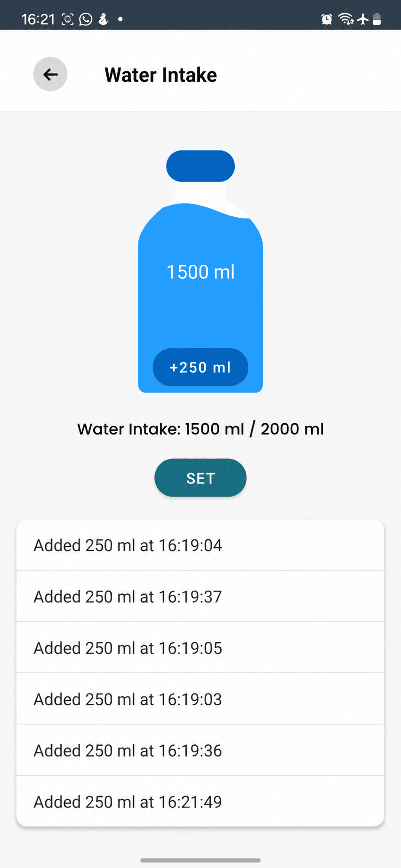Select the entry added at 16:19:04
Image resolution: width=401 pixels, height=868 pixels.
(x=200, y=545)
